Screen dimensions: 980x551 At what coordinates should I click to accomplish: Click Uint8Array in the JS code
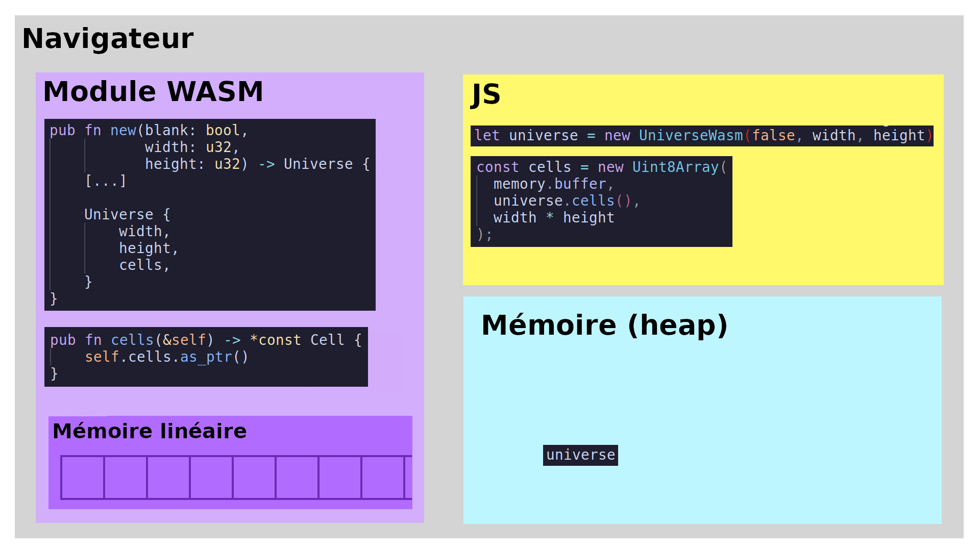[x=675, y=167]
